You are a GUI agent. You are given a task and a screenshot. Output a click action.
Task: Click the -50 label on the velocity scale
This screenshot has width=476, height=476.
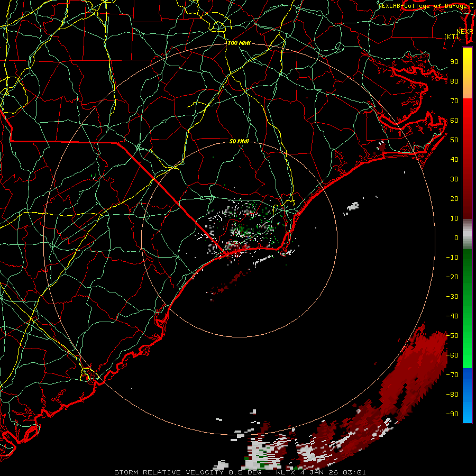point(452,336)
